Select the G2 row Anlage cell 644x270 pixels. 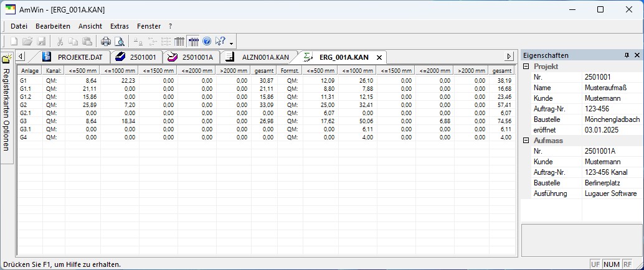pos(30,105)
